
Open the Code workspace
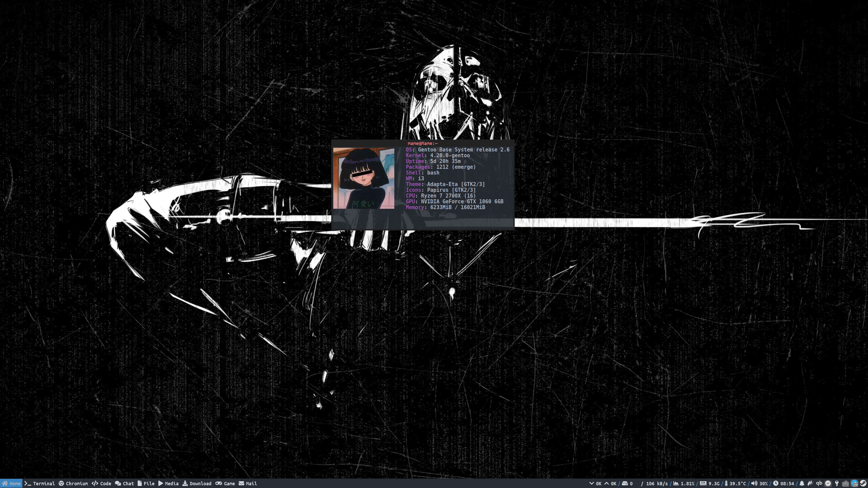click(x=101, y=484)
